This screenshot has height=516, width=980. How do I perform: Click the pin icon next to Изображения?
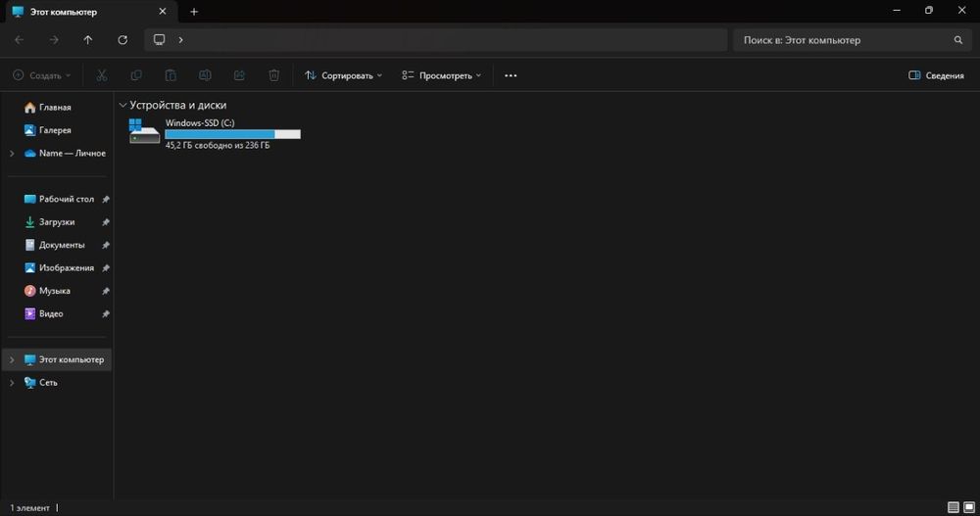106,268
